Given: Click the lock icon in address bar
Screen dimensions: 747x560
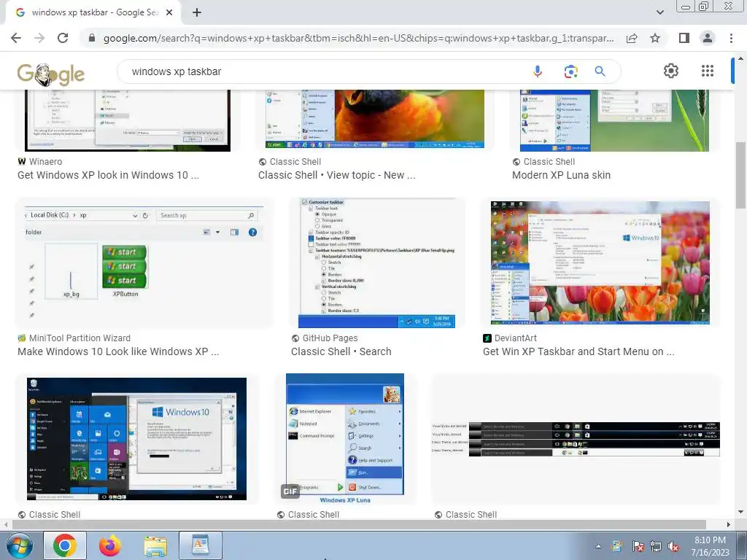Looking at the screenshot, I should tap(92, 38).
